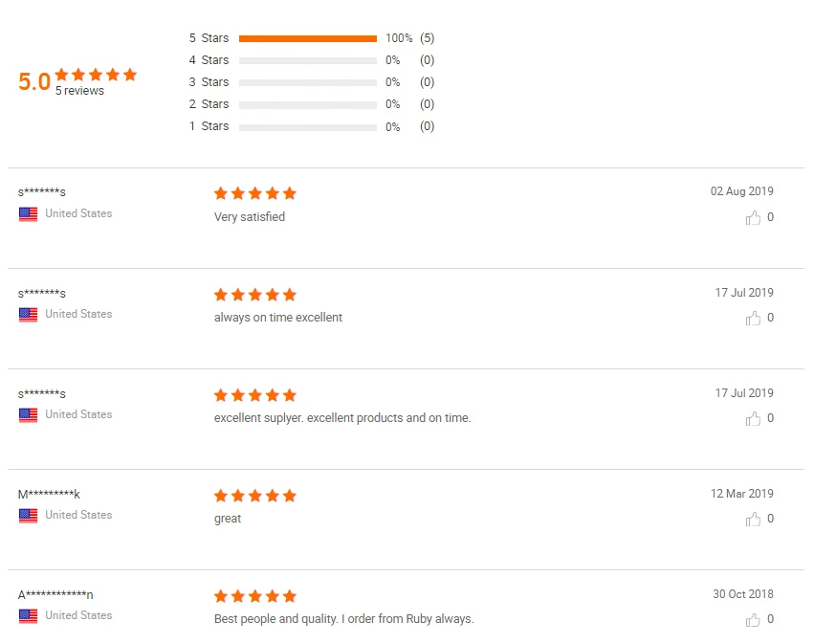Click the 2 Stars rating row
The width and height of the screenshot is (814, 644).
tap(209, 104)
